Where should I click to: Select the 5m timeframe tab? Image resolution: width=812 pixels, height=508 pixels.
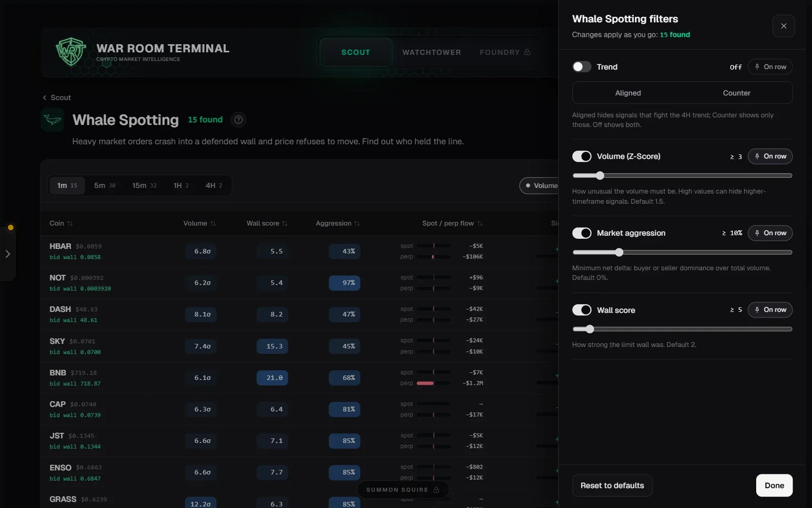pyautogui.click(x=105, y=185)
